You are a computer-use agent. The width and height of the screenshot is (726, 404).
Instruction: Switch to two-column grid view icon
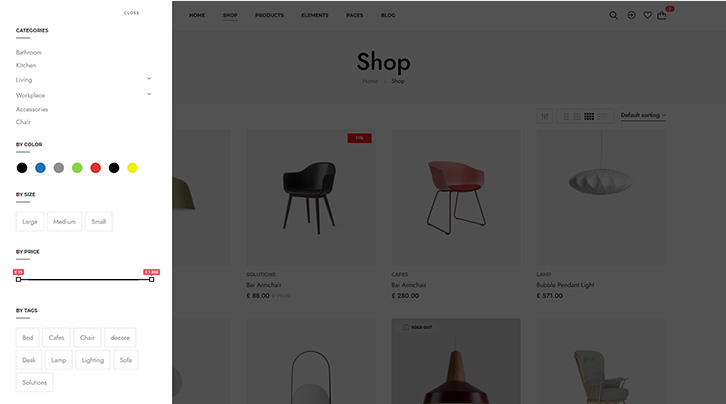coord(566,116)
